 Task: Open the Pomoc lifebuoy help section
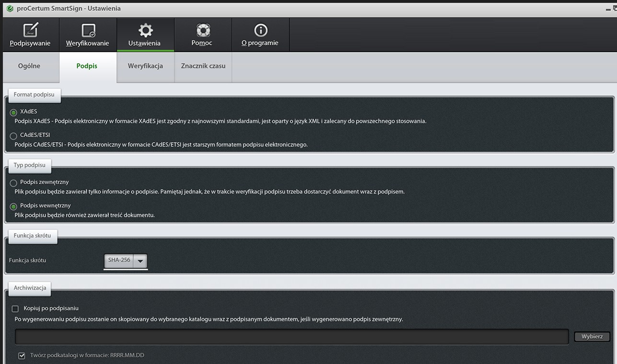203,34
